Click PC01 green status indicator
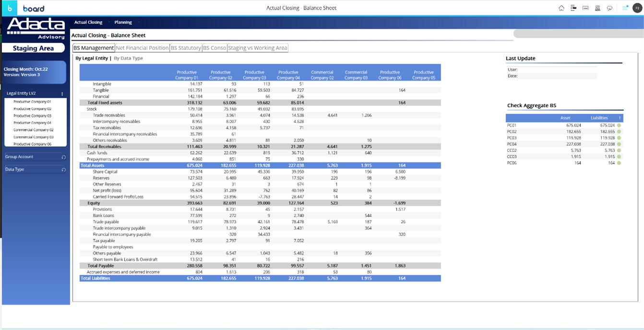 pos(619,125)
